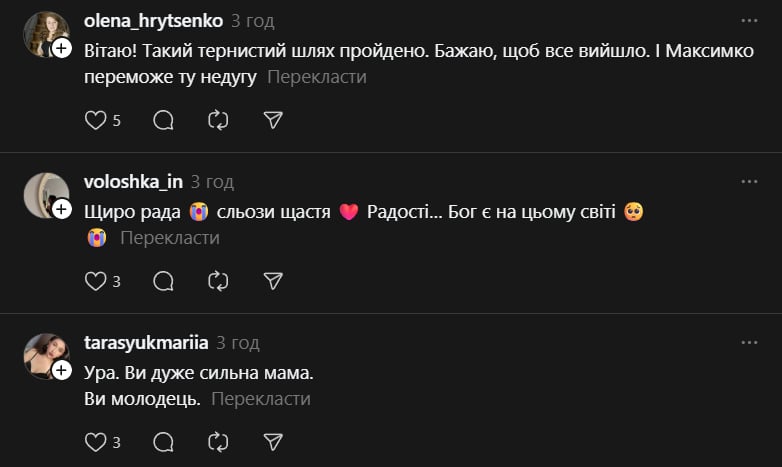Reply to voloshka_in's comment
The height and width of the screenshot is (467, 782).
(x=163, y=281)
